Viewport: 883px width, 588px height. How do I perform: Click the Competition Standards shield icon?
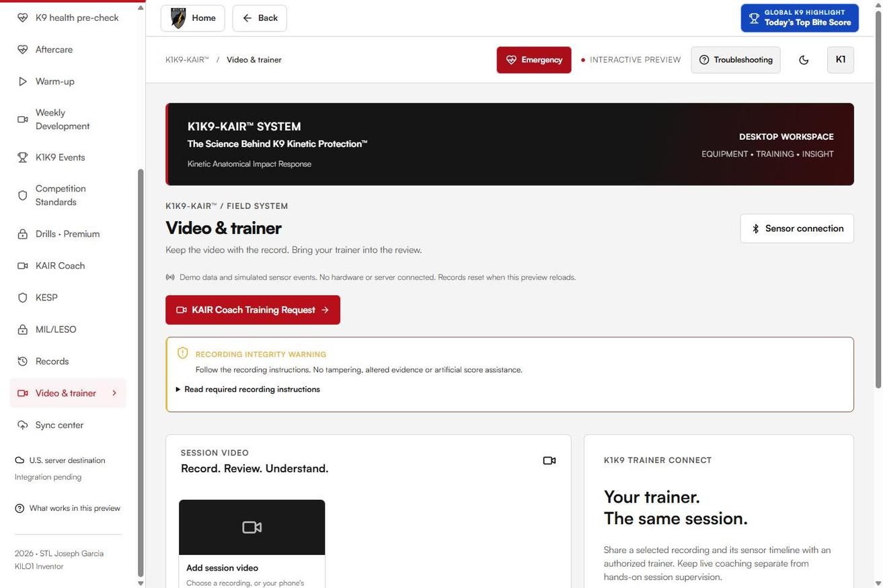point(23,196)
